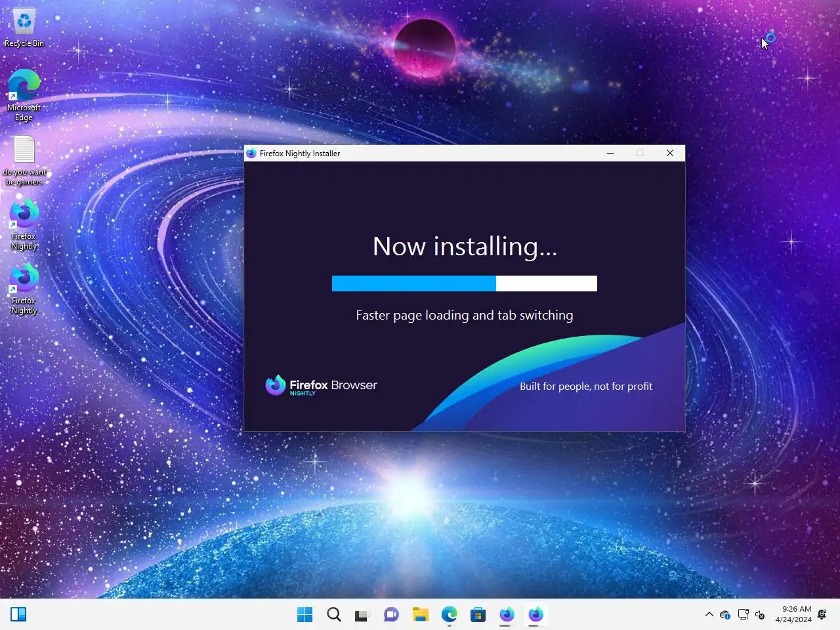Screen dimensions: 840x630
Task: Click the "Firefox Nightly Installer" window title
Action: coord(300,154)
